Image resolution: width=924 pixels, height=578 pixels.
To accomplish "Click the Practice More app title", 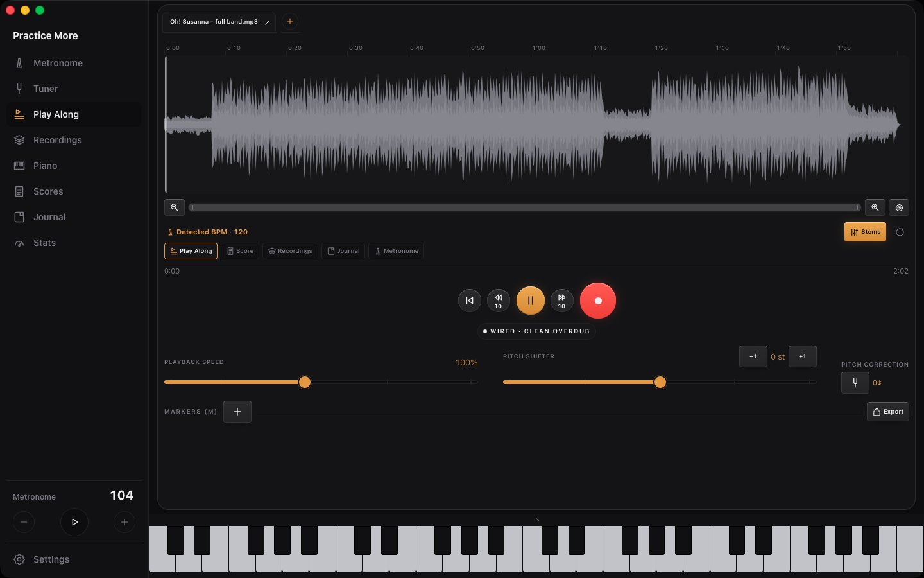I will pos(46,36).
